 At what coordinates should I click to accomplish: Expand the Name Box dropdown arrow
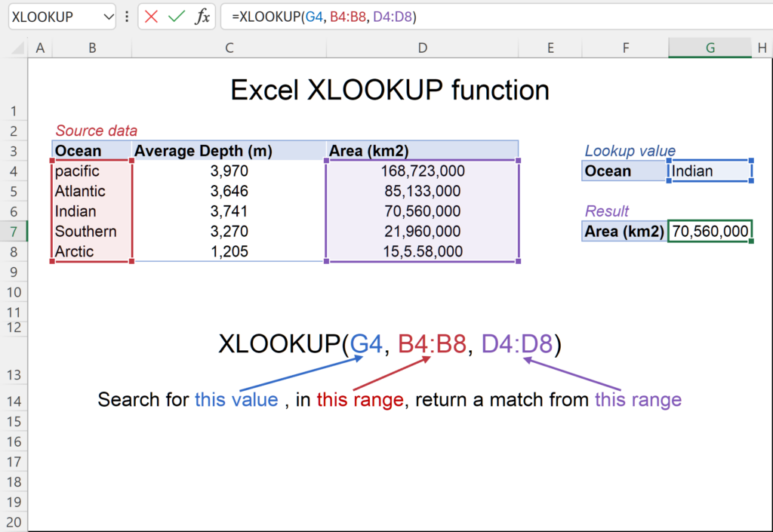click(106, 17)
